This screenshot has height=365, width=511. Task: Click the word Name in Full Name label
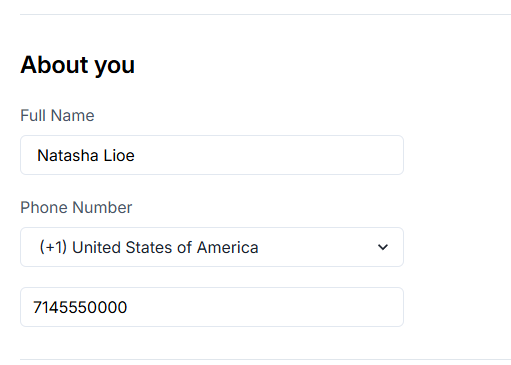coord(73,116)
